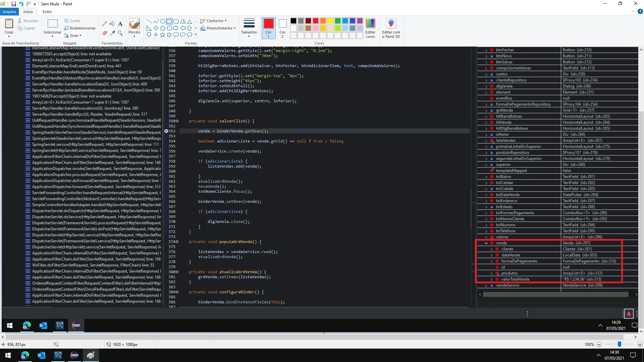Click the Redimensionar button
The image size is (644, 362).
pos(80,28)
